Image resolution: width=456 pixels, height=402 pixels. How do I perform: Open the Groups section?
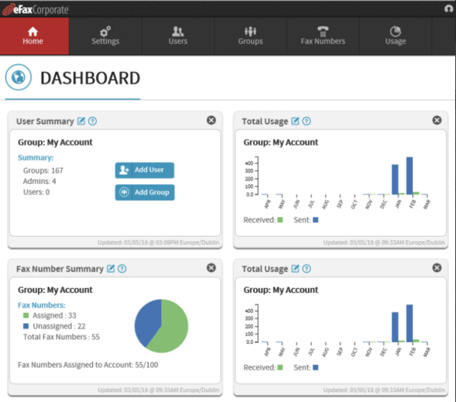point(250,36)
